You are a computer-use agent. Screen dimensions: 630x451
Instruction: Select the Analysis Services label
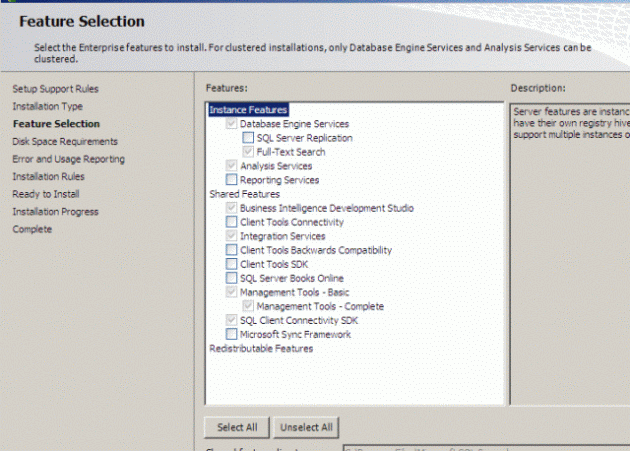click(x=276, y=166)
